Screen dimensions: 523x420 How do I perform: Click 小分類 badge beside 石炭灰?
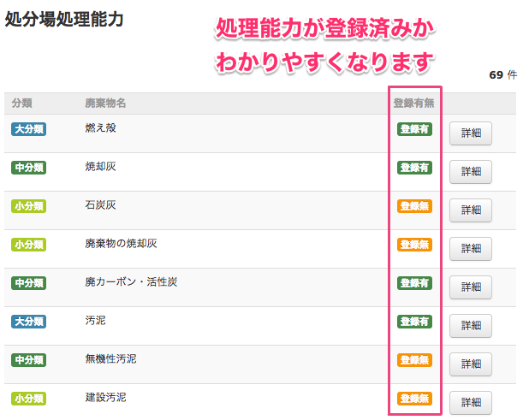coord(29,206)
